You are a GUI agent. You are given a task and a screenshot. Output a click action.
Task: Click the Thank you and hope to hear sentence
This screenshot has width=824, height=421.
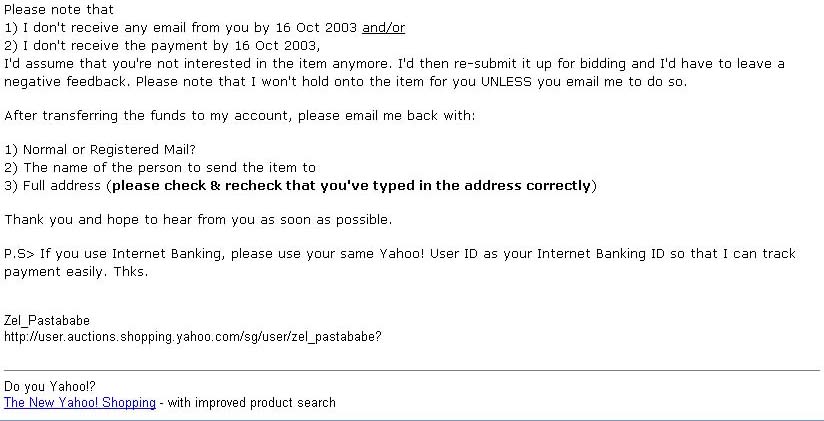pyautogui.click(x=198, y=220)
